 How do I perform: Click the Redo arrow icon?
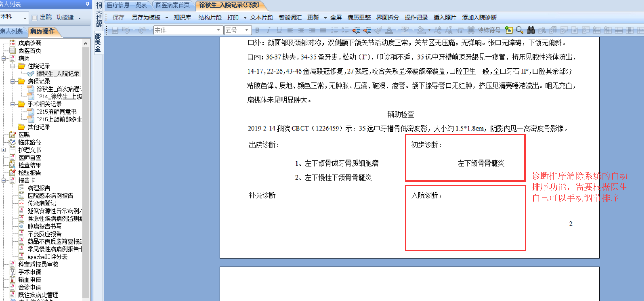(x=142, y=30)
